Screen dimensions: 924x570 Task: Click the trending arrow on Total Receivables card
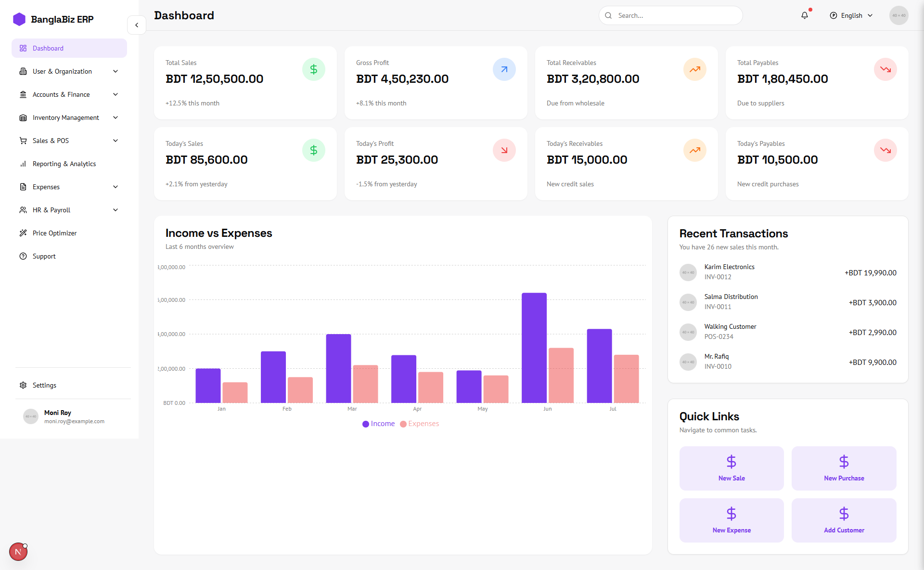coord(694,69)
